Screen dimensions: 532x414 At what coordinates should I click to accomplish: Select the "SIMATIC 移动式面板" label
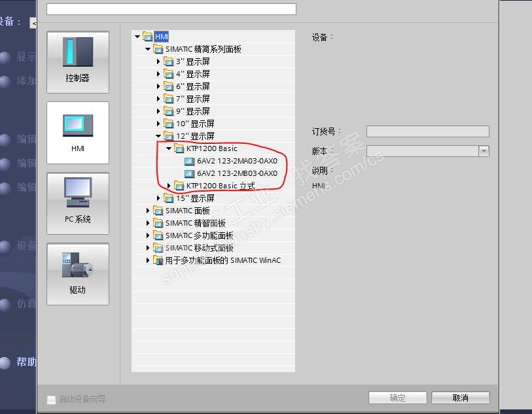[x=200, y=248]
